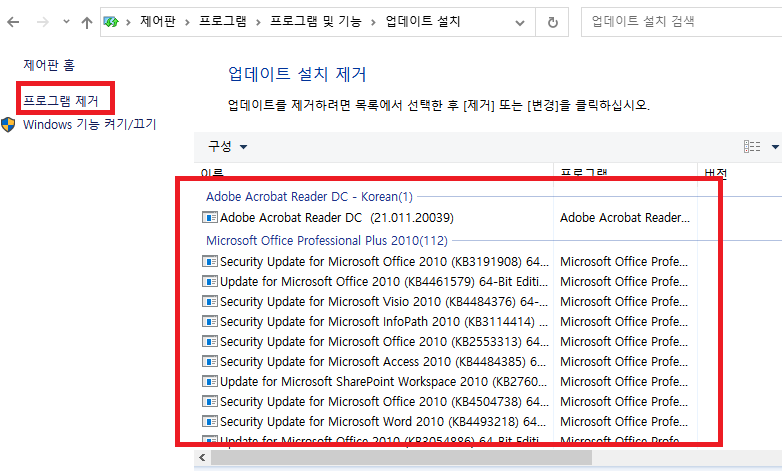Image resolution: width=782 pixels, height=471 pixels.
Task: Refresh the updates list
Action: tap(552, 22)
